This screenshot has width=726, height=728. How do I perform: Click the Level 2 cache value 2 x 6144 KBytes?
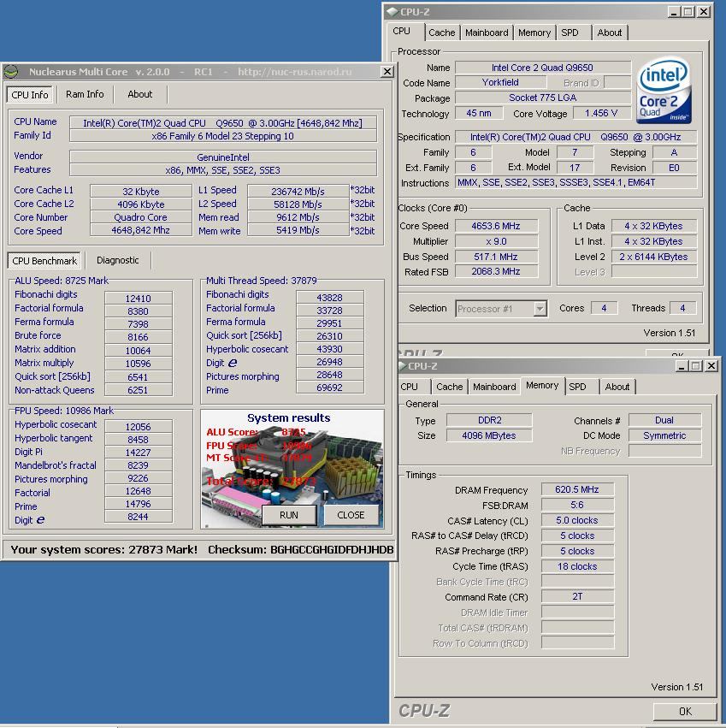coord(653,257)
